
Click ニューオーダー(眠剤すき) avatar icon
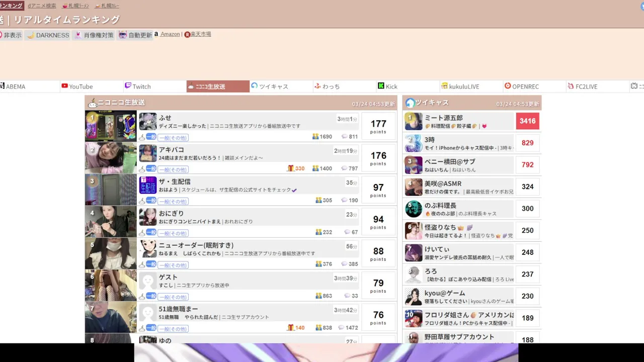[x=148, y=249]
